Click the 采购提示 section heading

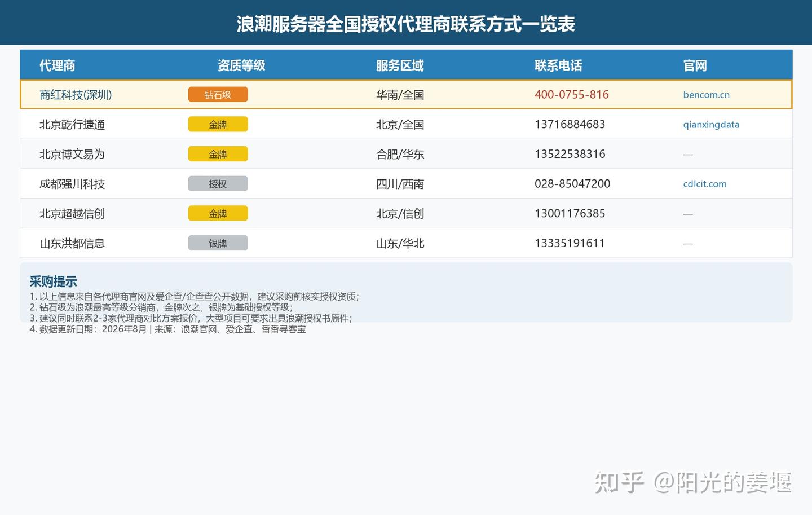click(x=54, y=281)
